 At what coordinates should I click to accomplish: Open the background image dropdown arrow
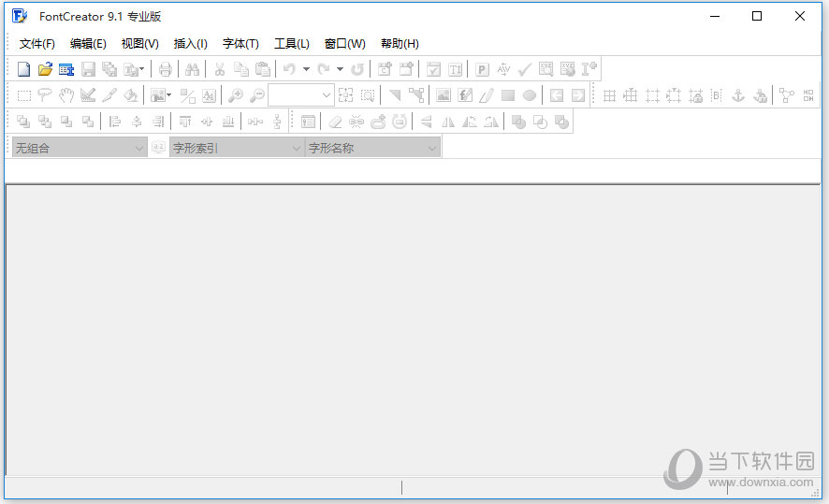click(x=168, y=95)
